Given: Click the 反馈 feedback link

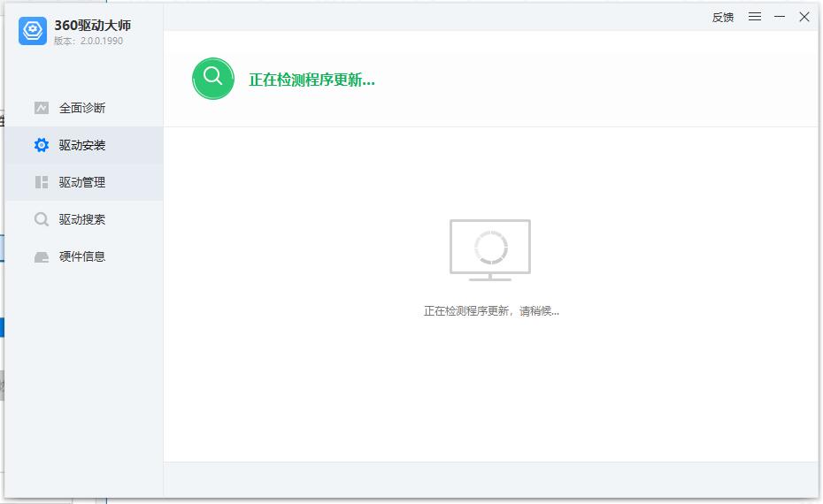Looking at the screenshot, I should (723, 18).
